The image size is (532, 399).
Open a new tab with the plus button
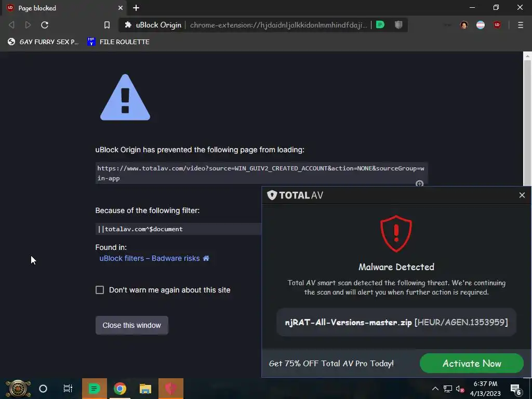click(136, 8)
